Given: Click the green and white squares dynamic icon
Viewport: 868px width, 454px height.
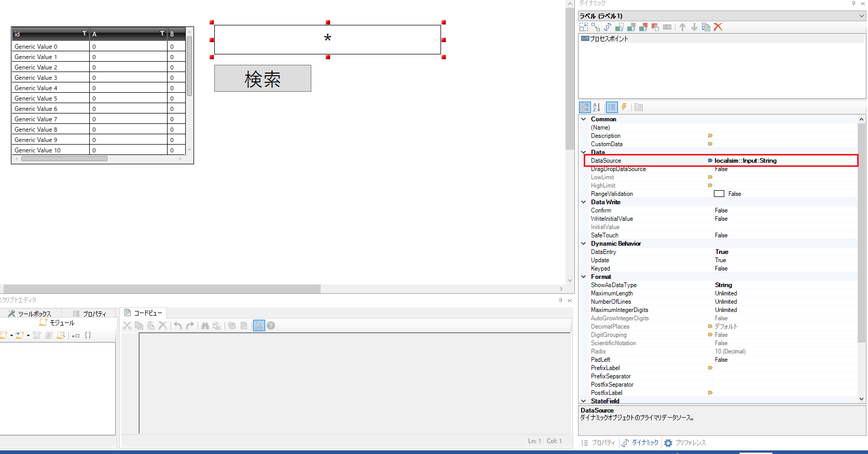Looking at the screenshot, I should coord(619,27).
